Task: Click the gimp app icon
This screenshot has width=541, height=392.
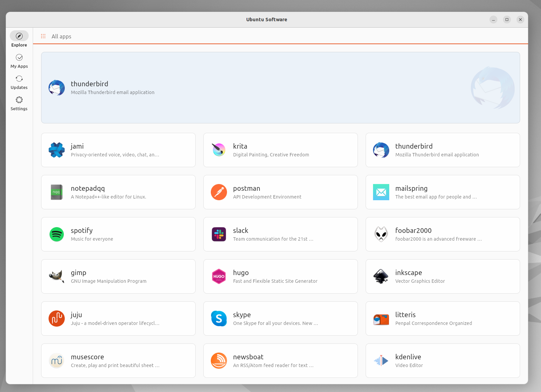Action: click(57, 276)
